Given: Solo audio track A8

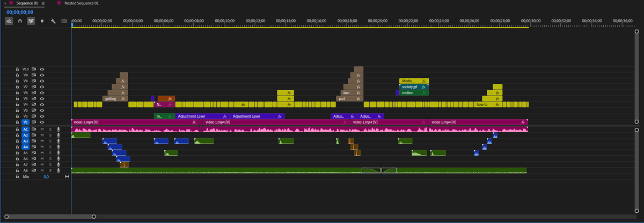Looking at the screenshot, I should [50, 170].
